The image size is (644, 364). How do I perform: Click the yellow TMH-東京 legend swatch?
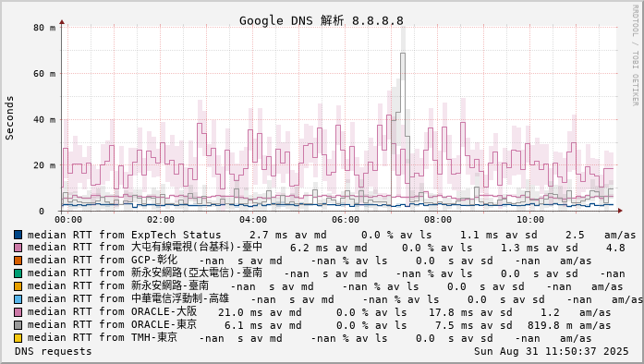(x=18, y=338)
